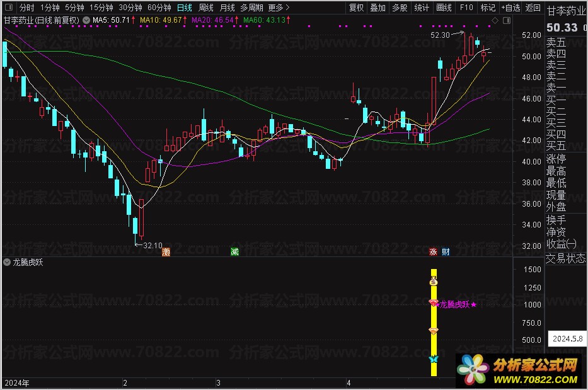Activate the 画线 drawing tool
The image size is (588, 390).
[x=444, y=8]
